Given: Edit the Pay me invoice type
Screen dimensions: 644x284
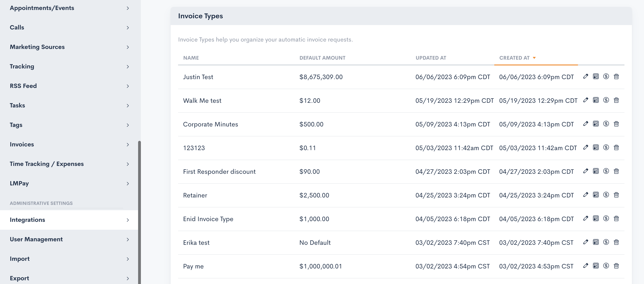Looking at the screenshot, I should [585, 266].
